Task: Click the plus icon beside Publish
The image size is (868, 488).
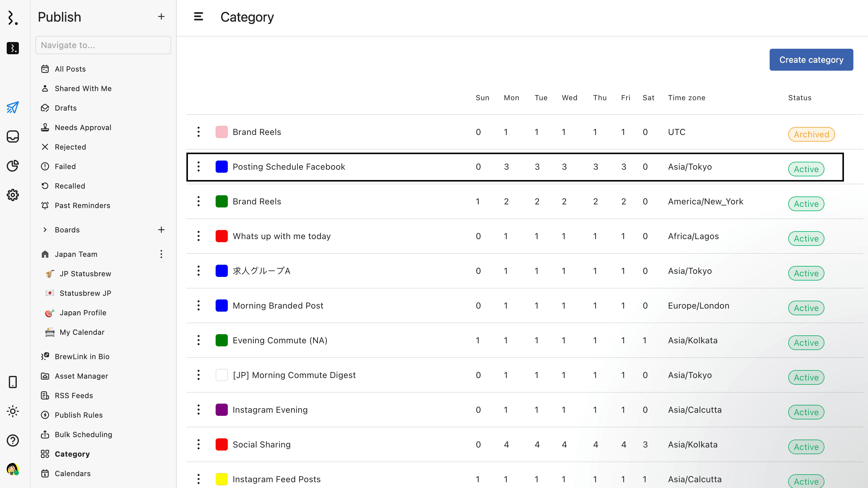Action: coord(161,16)
